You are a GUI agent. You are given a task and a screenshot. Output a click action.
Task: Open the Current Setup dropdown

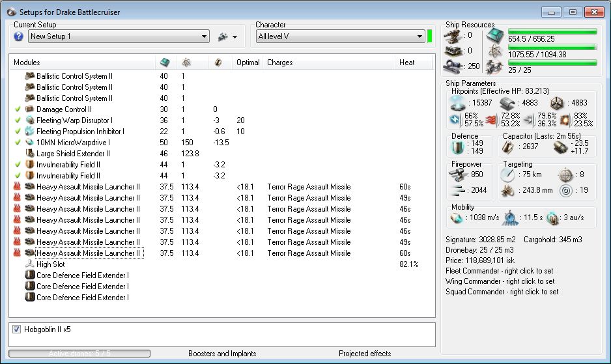[x=204, y=36]
